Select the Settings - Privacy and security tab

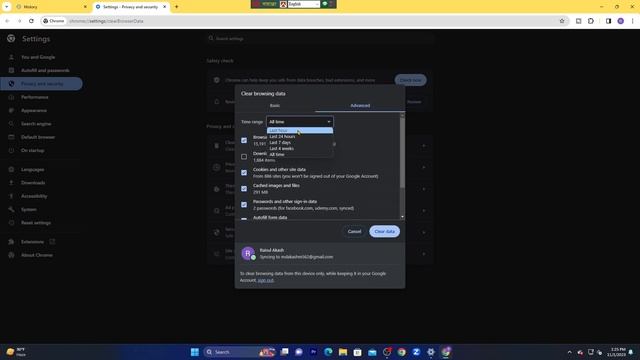[130, 7]
